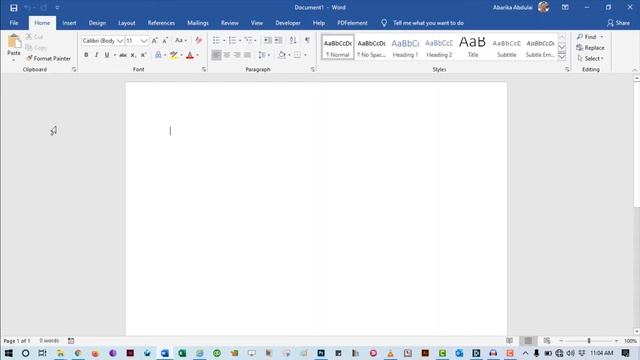Click Find in Editing group
Viewport: 640px width, 360px height.
point(590,37)
